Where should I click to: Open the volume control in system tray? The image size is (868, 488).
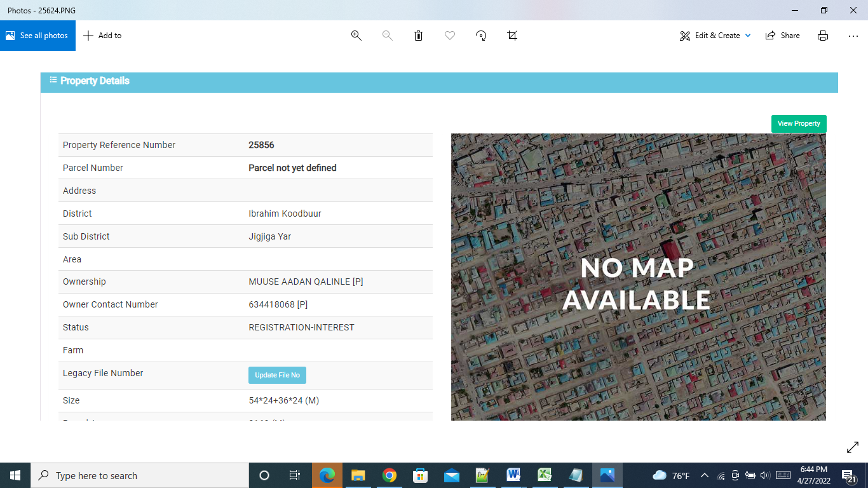[x=765, y=475]
